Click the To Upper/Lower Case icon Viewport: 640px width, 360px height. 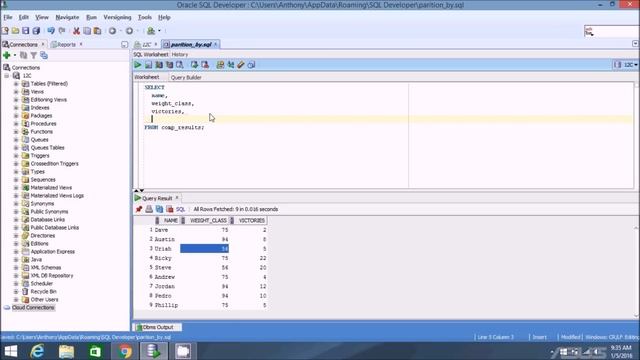(231, 65)
